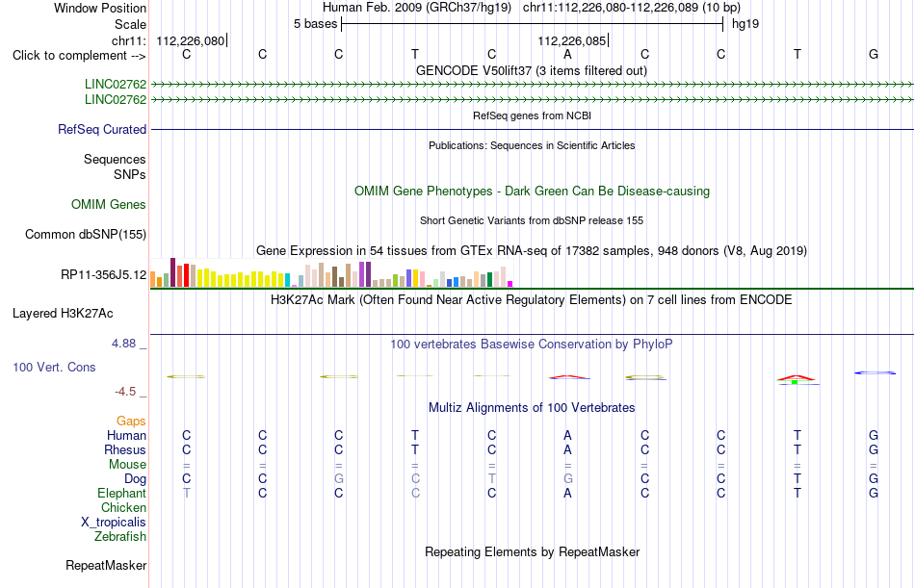
Task: Click base A in the complement sequence row
Action: click(x=567, y=54)
